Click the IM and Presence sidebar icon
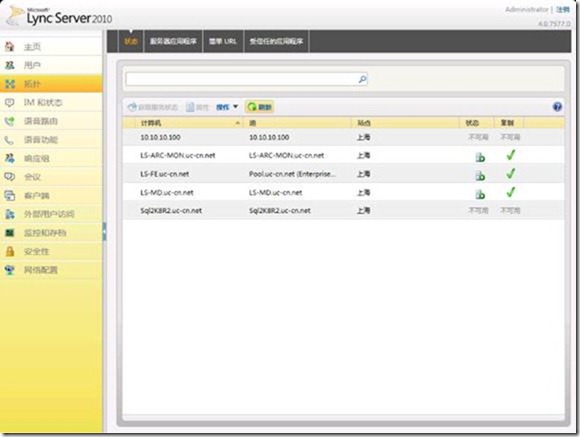This screenshot has height=437, width=580. tap(10, 102)
